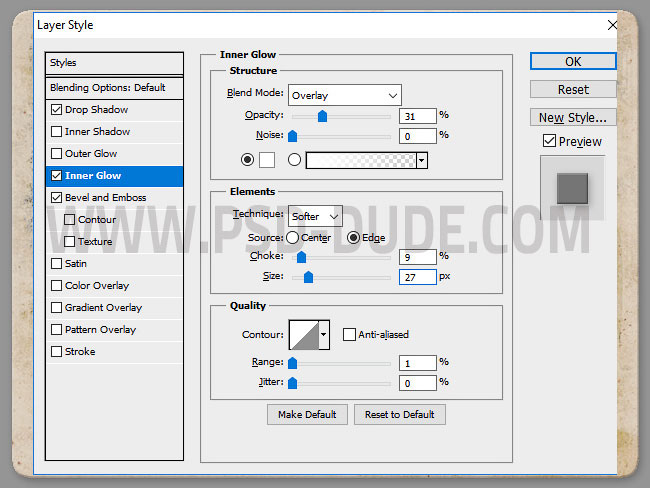The image size is (650, 488).
Task: Select the gradient radio button
Action: (x=294, y=159)
